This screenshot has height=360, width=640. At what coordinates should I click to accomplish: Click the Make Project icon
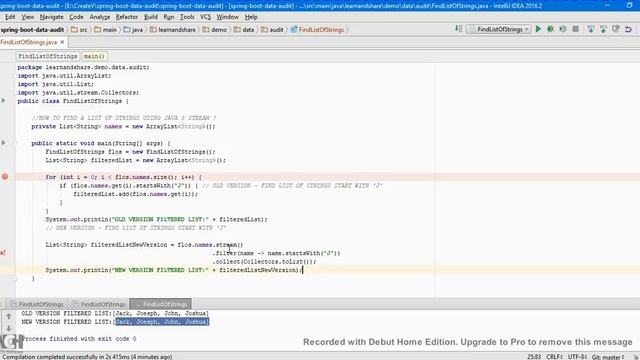(459, 29)
